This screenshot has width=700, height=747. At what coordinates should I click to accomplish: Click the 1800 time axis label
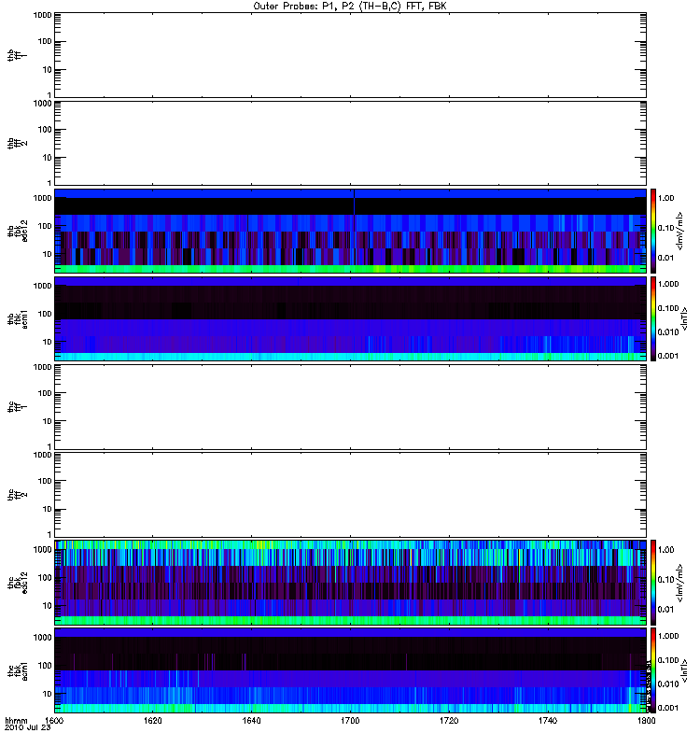tap(646, 720)
